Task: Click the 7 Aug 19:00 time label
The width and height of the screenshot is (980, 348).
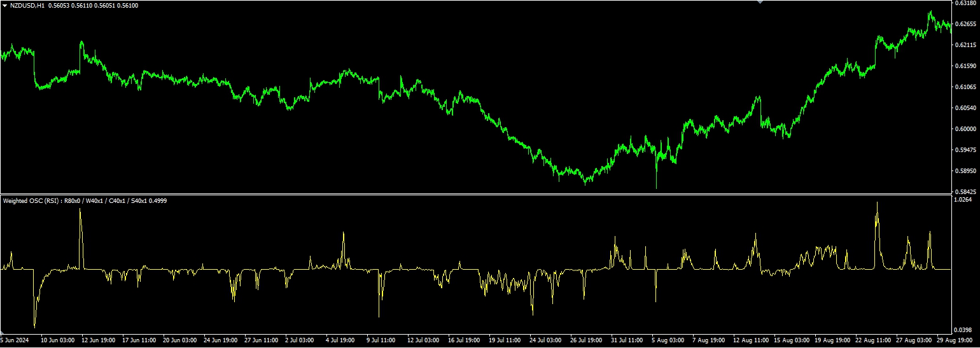Action: click(710, 340)
